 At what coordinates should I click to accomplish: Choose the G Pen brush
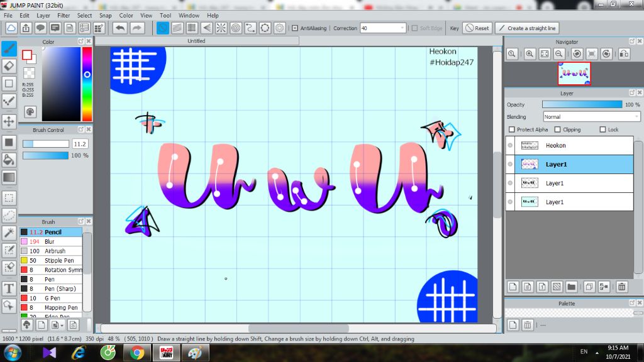[x=51, y=298]
